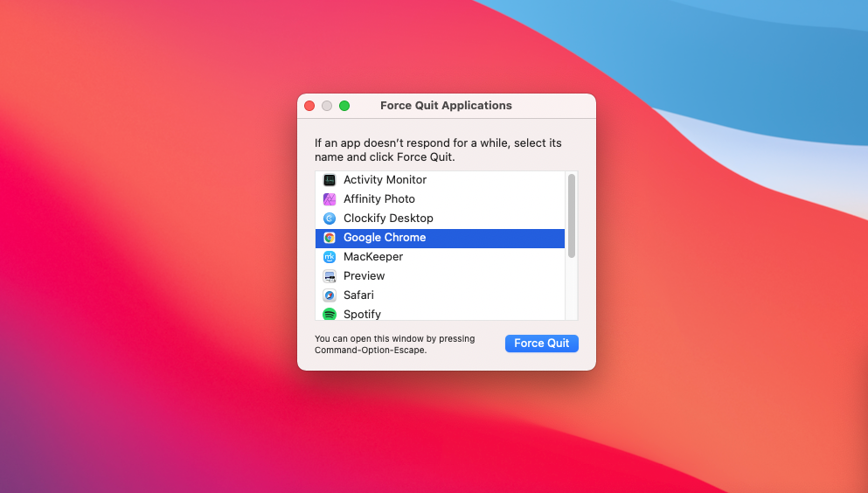Click the Activity Monitor app icon
Screen dimensions: 868x493
[330, 180]
